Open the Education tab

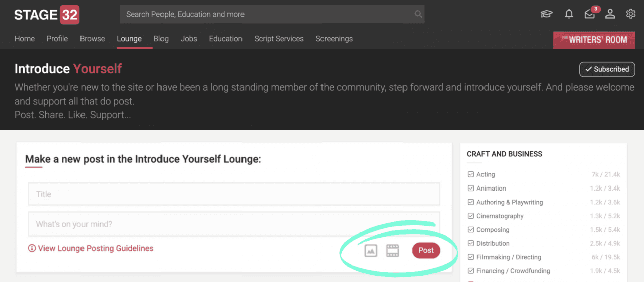[225, 39]
